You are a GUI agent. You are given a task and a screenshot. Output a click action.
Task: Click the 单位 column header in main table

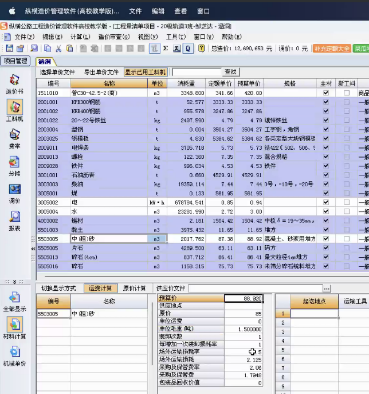tap(157, 83)
